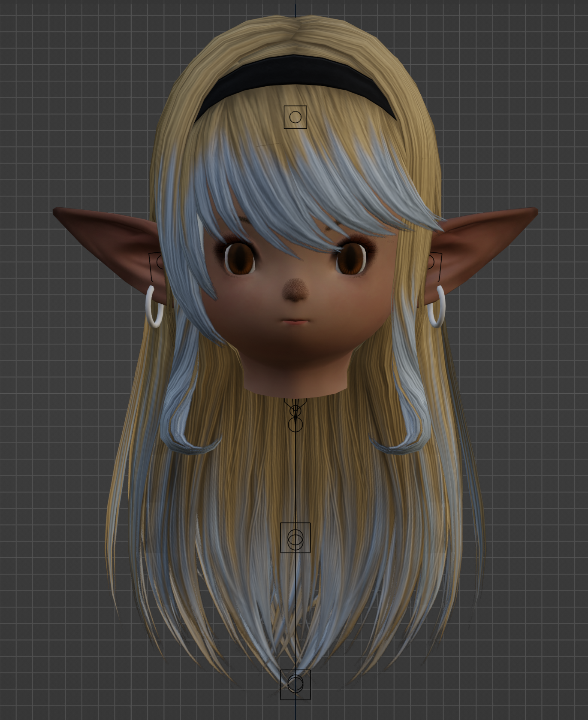Click the character's right-side brown eye
This screenshot has height=720, width=588.
[x=351, y=258]
